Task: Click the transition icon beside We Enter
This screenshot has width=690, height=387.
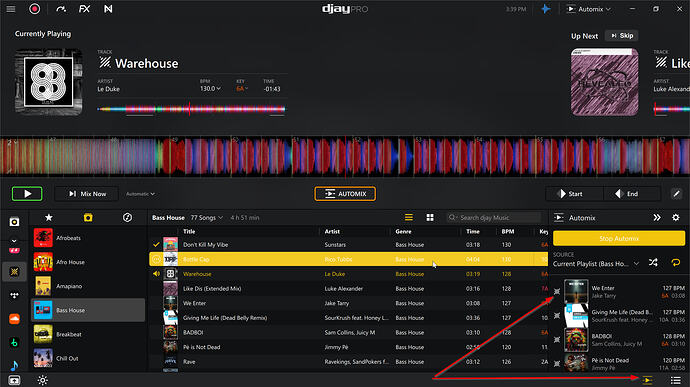Action: pyautogui.click(x=557, y=291)
